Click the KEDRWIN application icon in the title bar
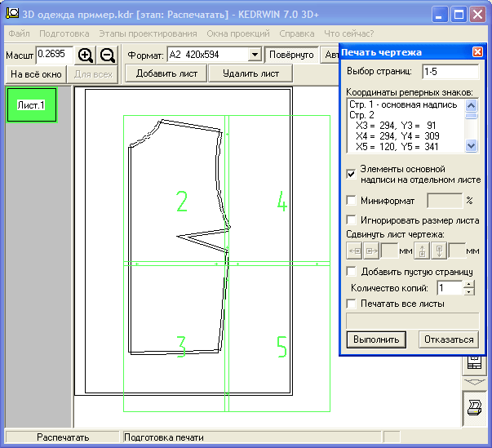This screenshot has width=492, height=448. click(x=12, y=14)
